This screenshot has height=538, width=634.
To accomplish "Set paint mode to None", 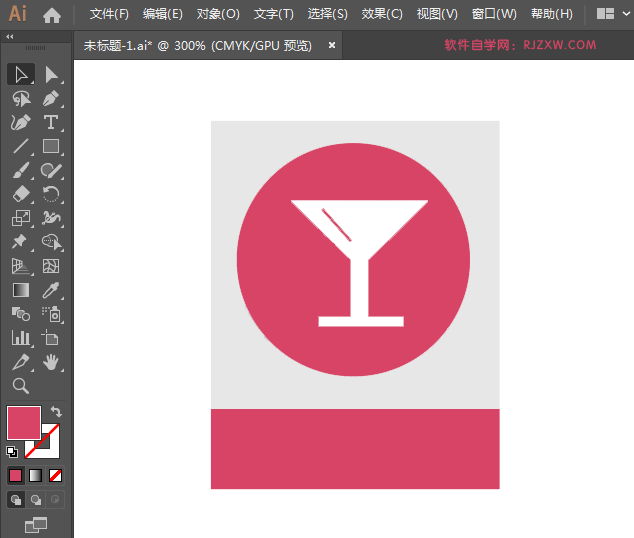I will click(x=56, y=475).
